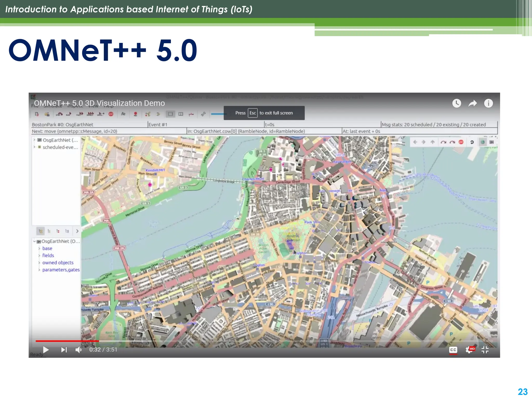Click the reset view circular arrow icon
The image size is (532, 399).
[472, 142]
